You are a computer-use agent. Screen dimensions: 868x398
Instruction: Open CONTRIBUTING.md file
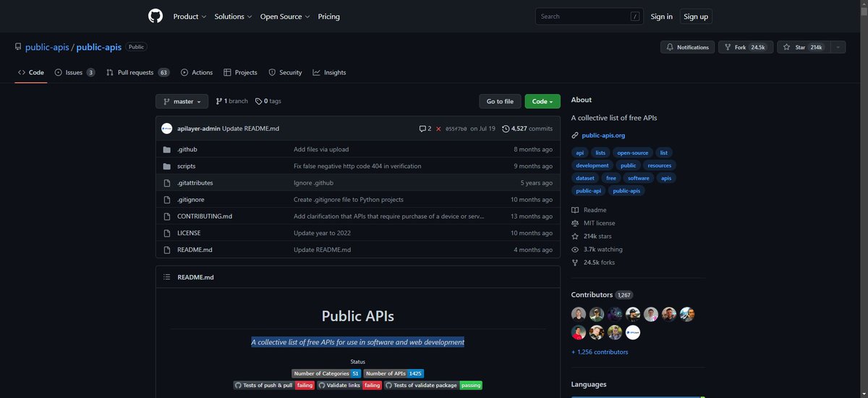click(205, 216)
